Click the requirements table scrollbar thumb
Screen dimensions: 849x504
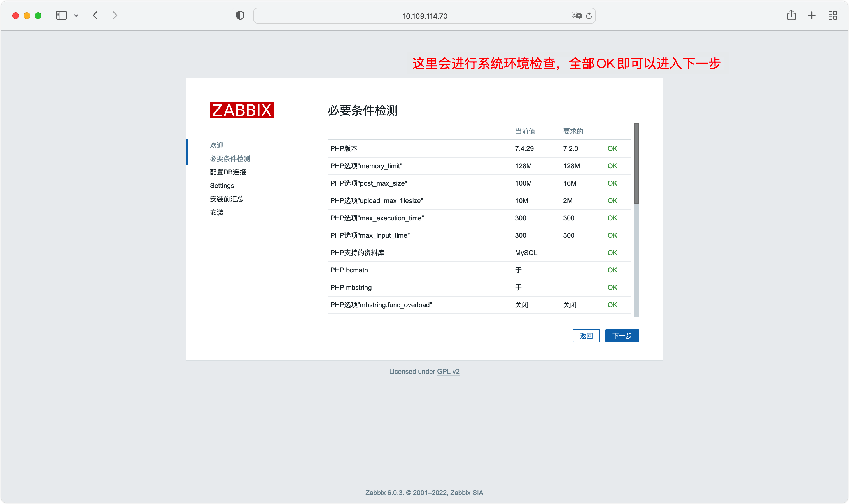(x=636, y=163)
